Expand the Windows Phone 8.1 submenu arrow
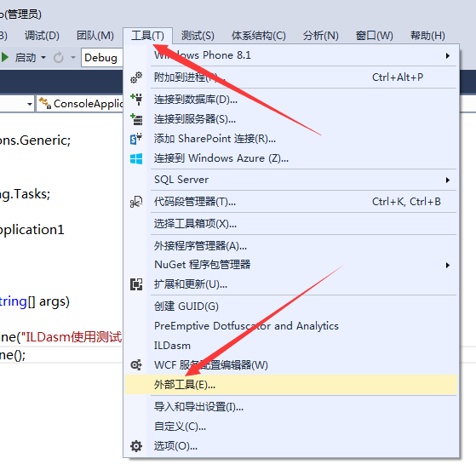476x470 pixels. (447, 55)
